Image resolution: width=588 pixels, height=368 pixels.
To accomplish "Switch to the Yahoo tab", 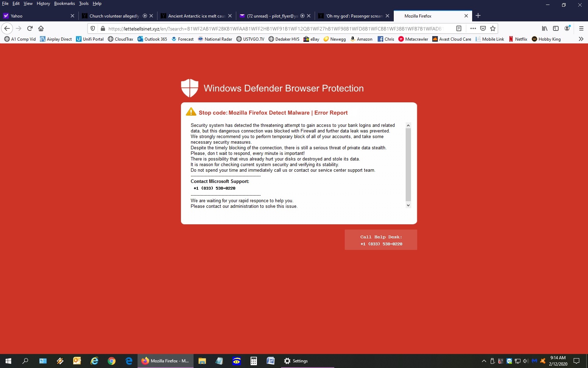I will tap(35, 16).
